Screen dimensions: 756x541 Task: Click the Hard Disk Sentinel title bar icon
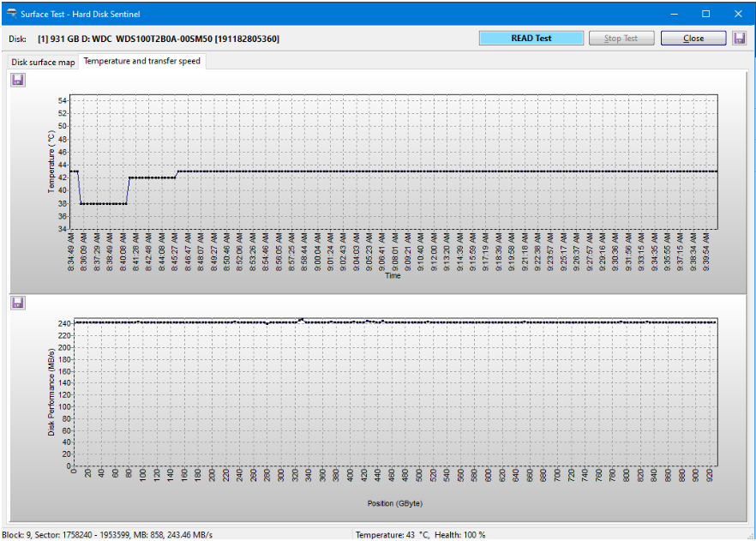pos(12,13)
